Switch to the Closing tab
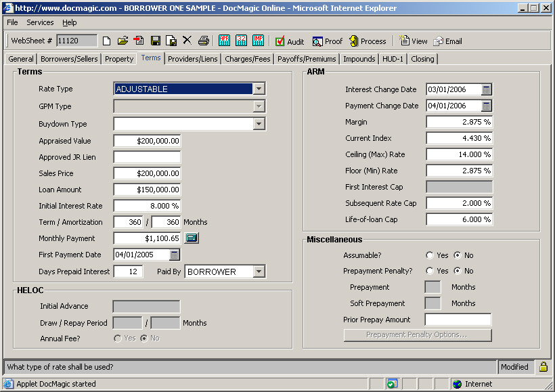 pos(422,59)
